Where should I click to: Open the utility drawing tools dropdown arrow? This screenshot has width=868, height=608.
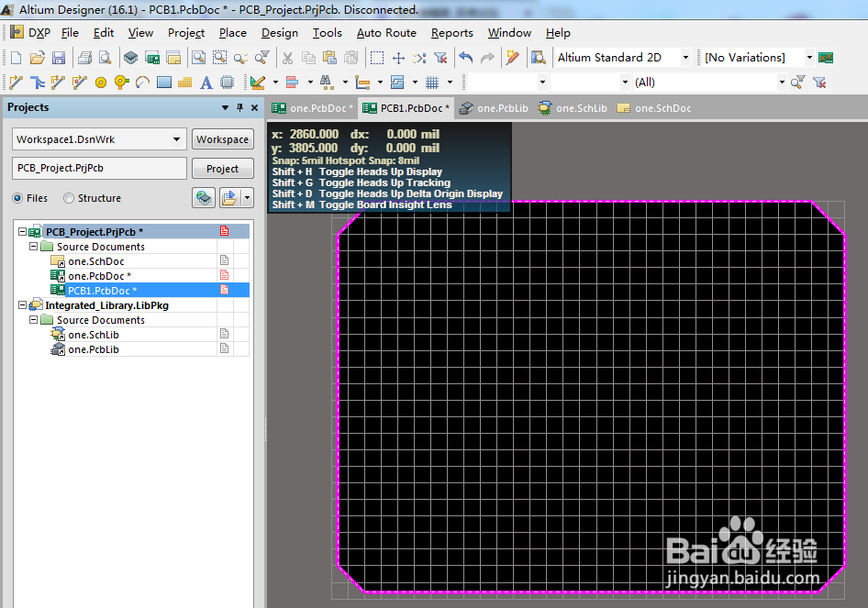pyautogui.click(x=275, y=83)
